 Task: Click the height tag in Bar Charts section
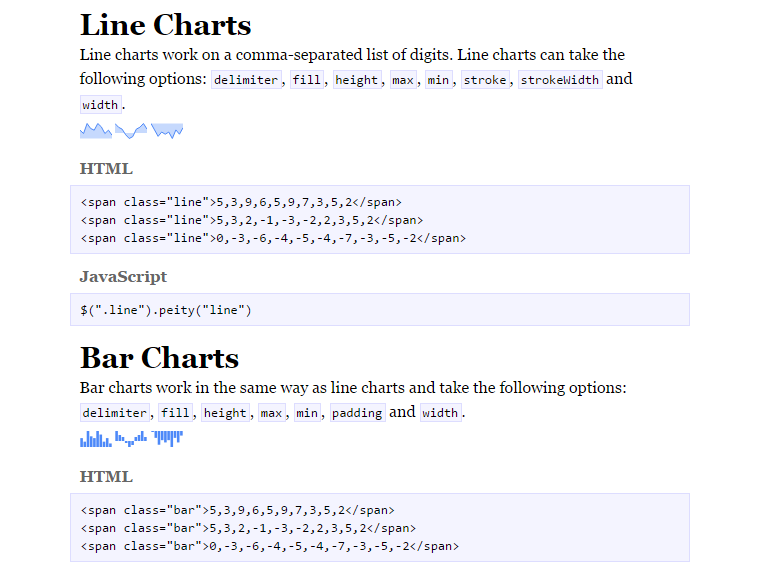click(225, 413)
